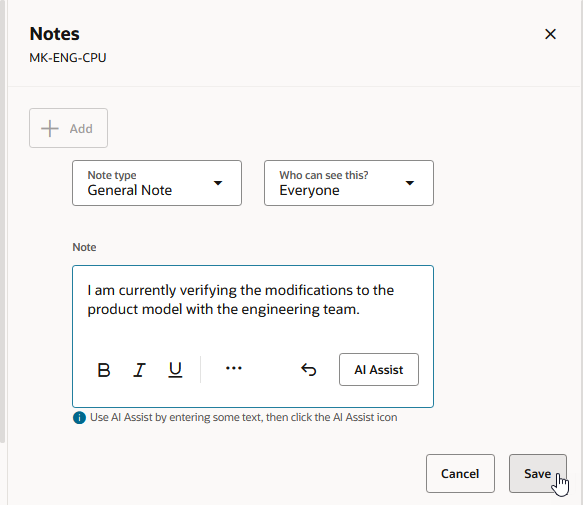Image resolution: width=583 pixels, height=505 pixels.
Task: Open the Who can see this dropdown
Action: 349,183
